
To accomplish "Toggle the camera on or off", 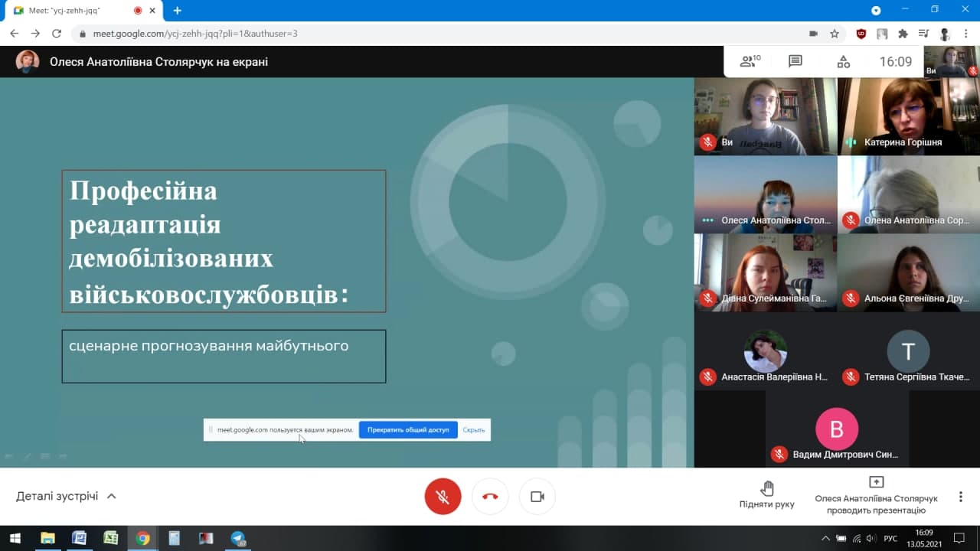I will point(537,497).
